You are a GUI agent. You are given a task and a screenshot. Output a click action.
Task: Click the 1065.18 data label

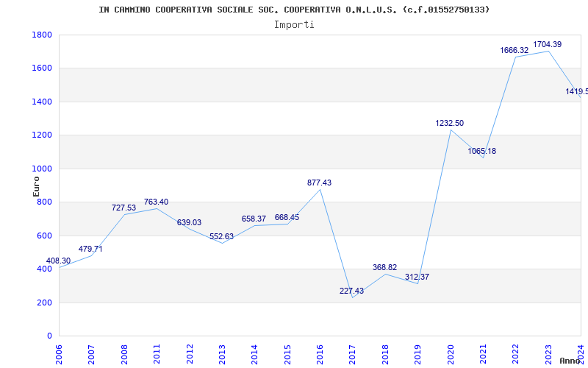click(482, 151)
